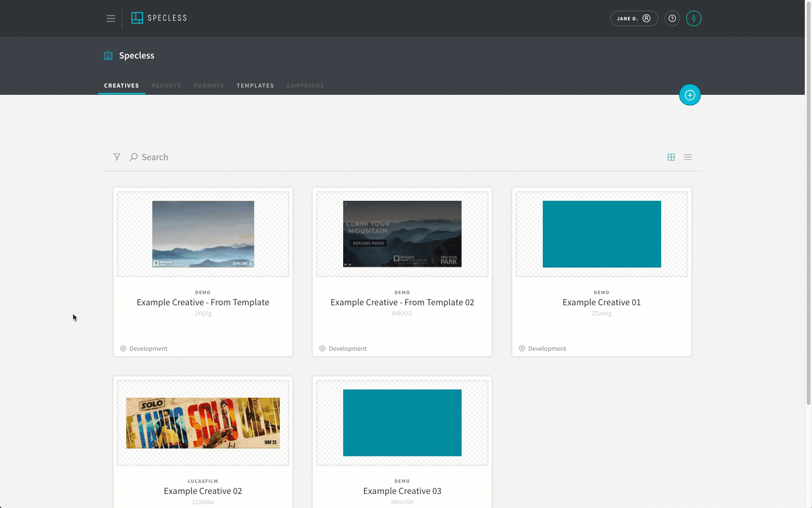Switch to the Campaigns tab
Screen dimensions: 812x508
click(305, 86)
